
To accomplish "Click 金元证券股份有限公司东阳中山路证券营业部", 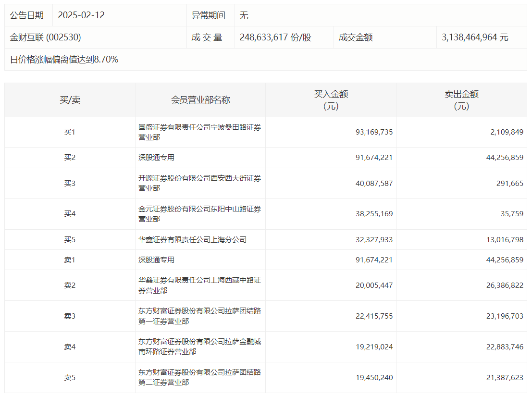I will pyautogui.click(x=199, y=214).
